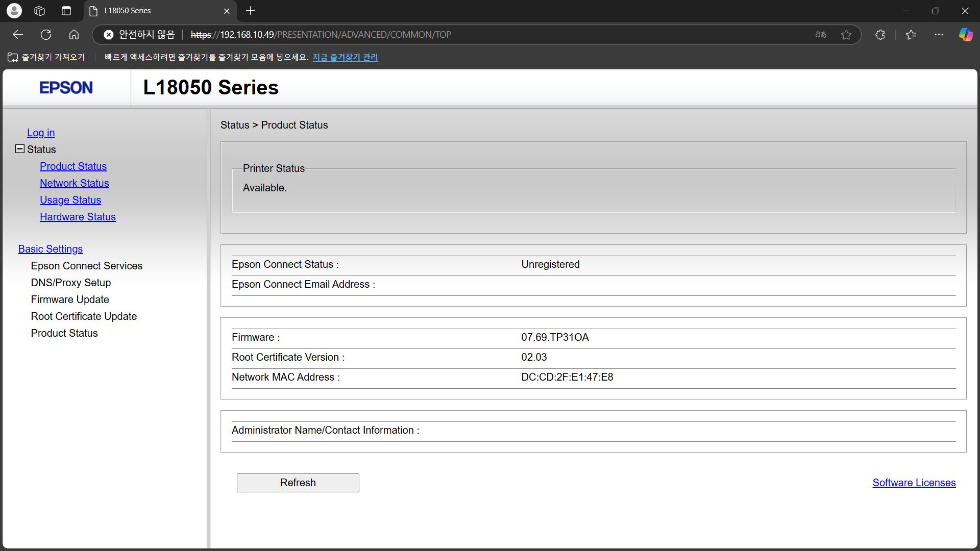Screen dimensions: 980x551
Task: Collapse the Status tree section
Action: click(20, 149)
